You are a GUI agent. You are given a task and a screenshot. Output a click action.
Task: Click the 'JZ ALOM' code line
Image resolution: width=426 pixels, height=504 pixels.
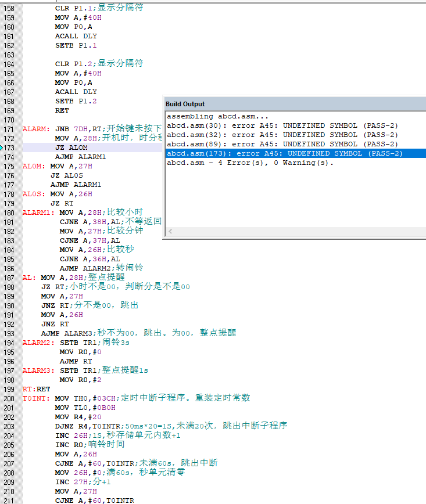tap(71, 147)
